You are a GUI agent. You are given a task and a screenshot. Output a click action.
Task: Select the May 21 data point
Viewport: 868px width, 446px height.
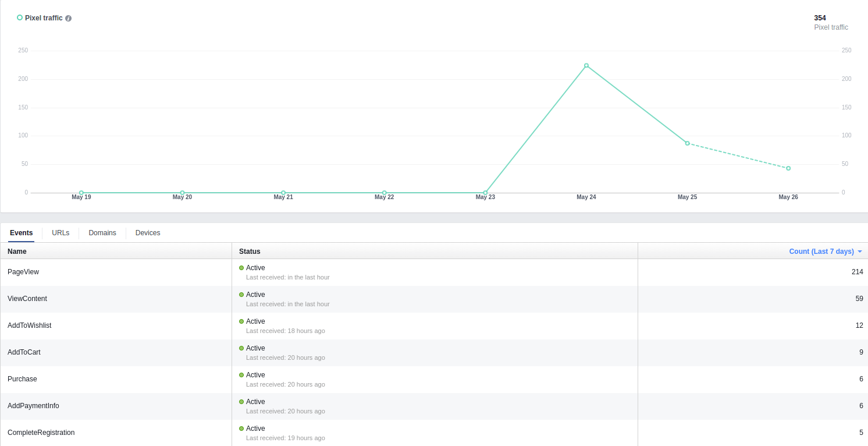[283, 193]
